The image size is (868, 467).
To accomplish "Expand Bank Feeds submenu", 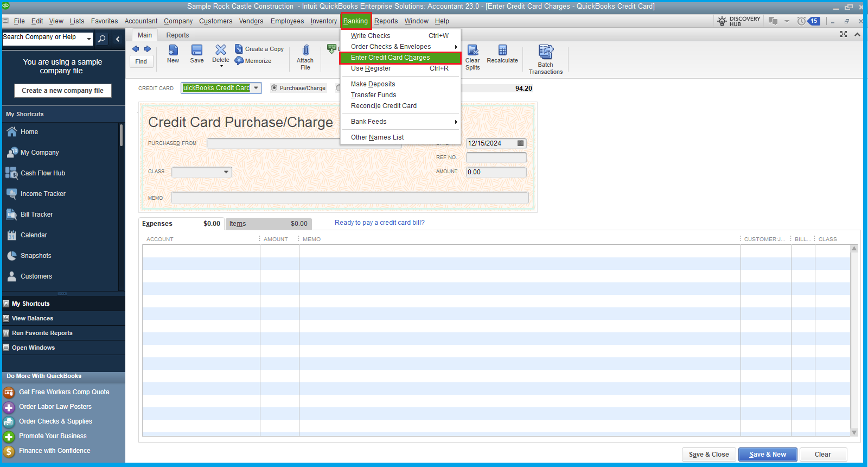I will pyautogui.click(x=456, y=122).
